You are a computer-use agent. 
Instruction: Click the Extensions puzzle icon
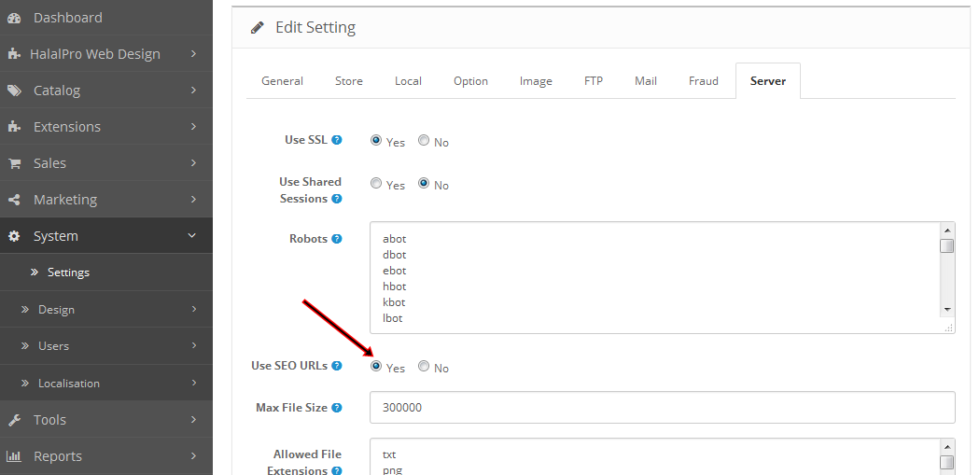(14, 127)
